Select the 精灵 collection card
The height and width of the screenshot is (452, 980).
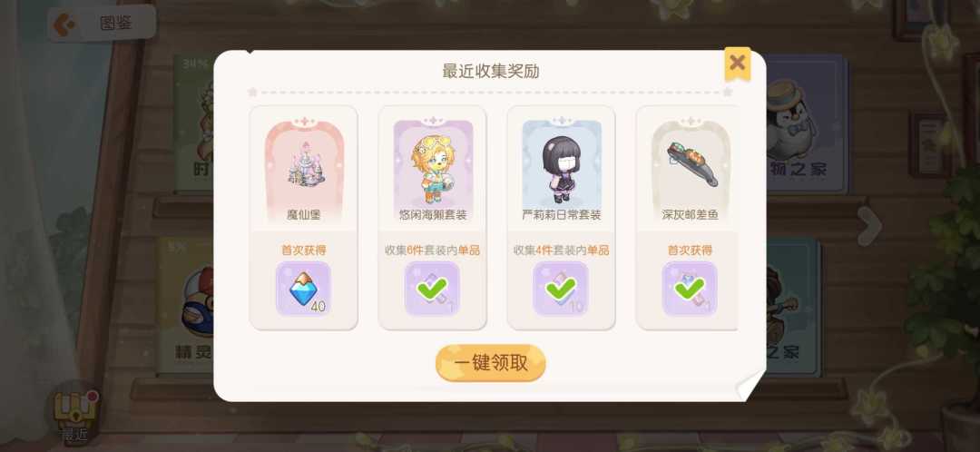point(186,306)
